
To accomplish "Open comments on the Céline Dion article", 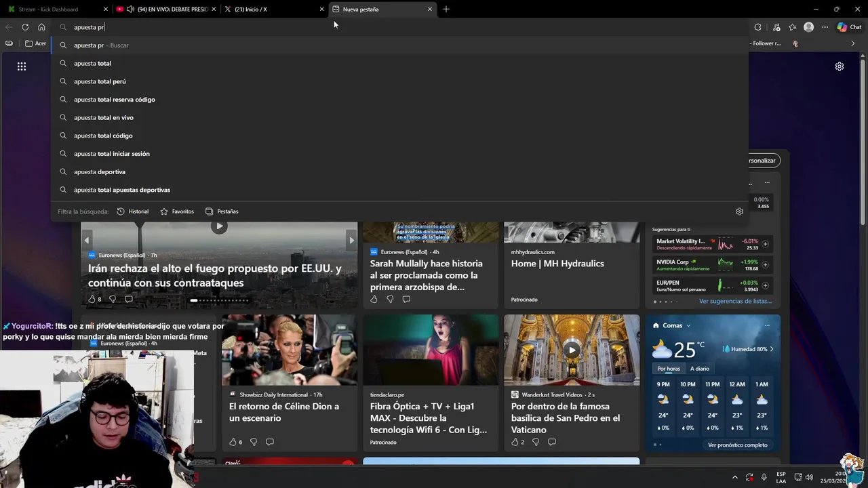I will point(270,442).
